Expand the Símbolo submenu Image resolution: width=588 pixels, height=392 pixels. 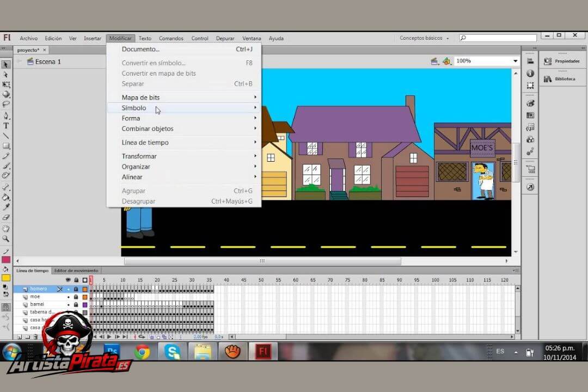pyautogui.click(x=184, y=108)
